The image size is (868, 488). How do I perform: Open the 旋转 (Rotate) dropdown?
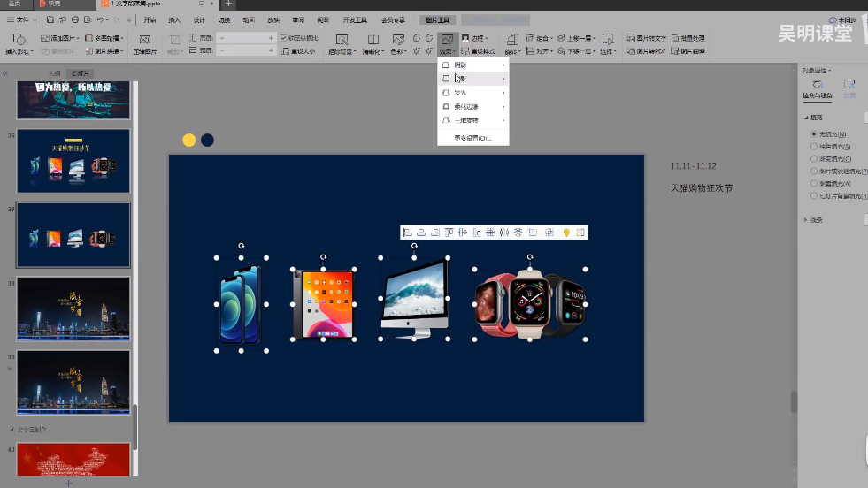pyautogui.click(x=512, y=43)
